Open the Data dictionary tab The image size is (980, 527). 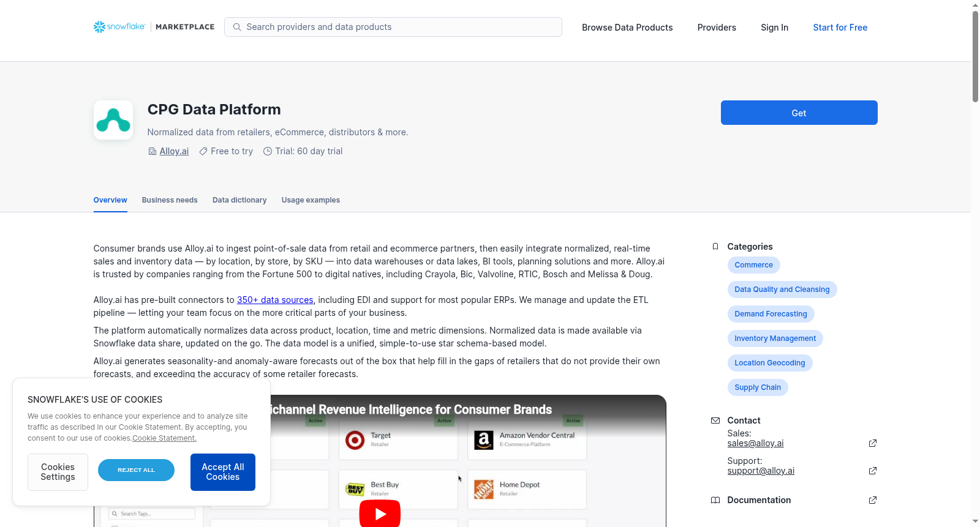(x=239, y=200)
